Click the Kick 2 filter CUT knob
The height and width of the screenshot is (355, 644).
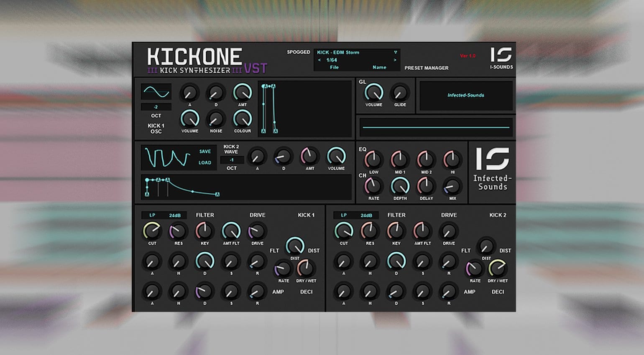[344, 231]
